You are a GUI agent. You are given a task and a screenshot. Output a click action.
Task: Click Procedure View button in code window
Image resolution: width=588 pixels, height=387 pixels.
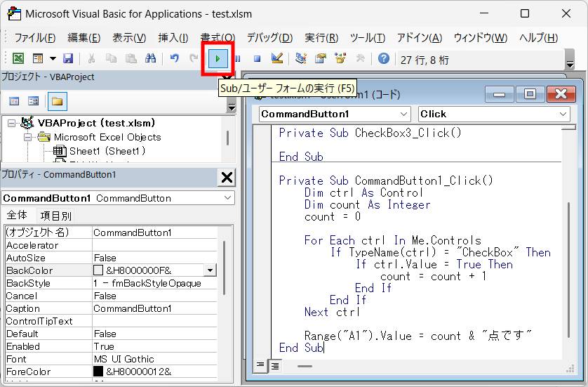[x=260, y=366]
